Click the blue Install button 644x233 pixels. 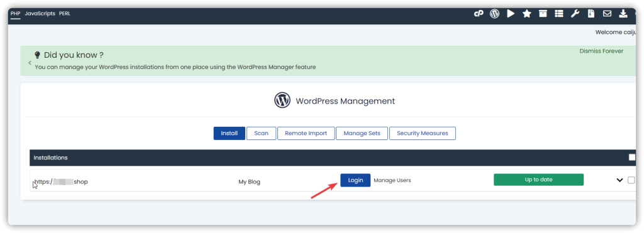(229, 133)
